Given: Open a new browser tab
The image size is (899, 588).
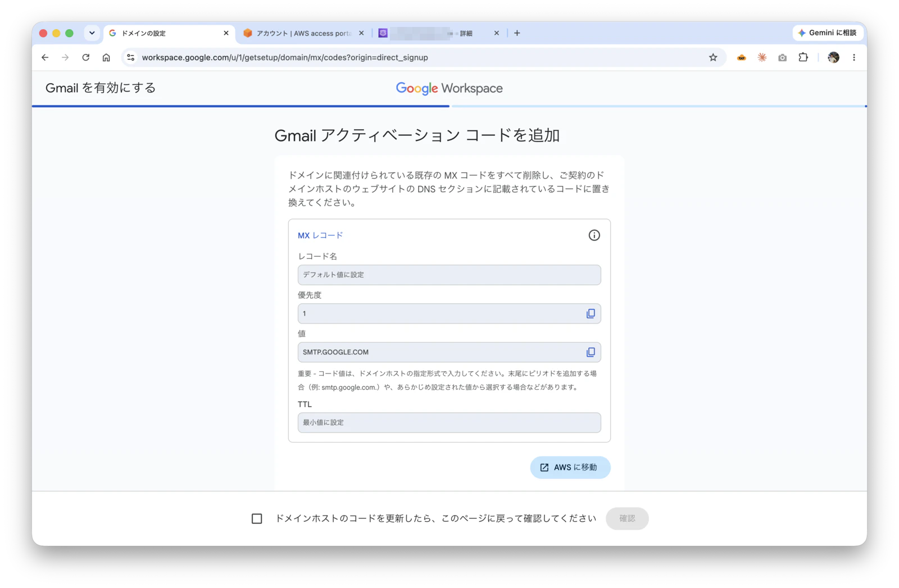Looking at the screenshot, I should click(x=517, y=33).
